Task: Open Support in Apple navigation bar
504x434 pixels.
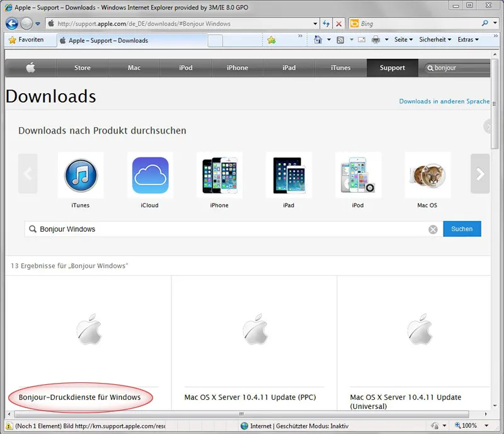Action: 392,67
